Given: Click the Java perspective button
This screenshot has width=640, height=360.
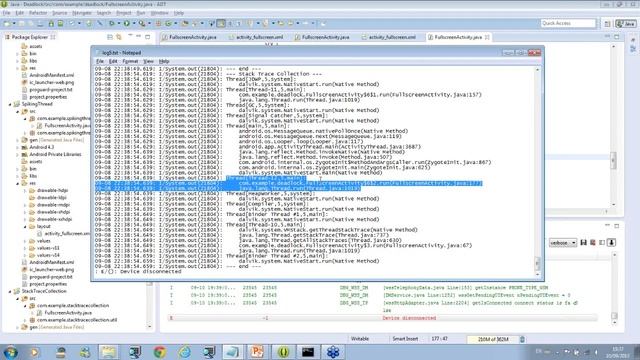Looking at the screenshot, I should pyautogui.click(x=626, y=24).
